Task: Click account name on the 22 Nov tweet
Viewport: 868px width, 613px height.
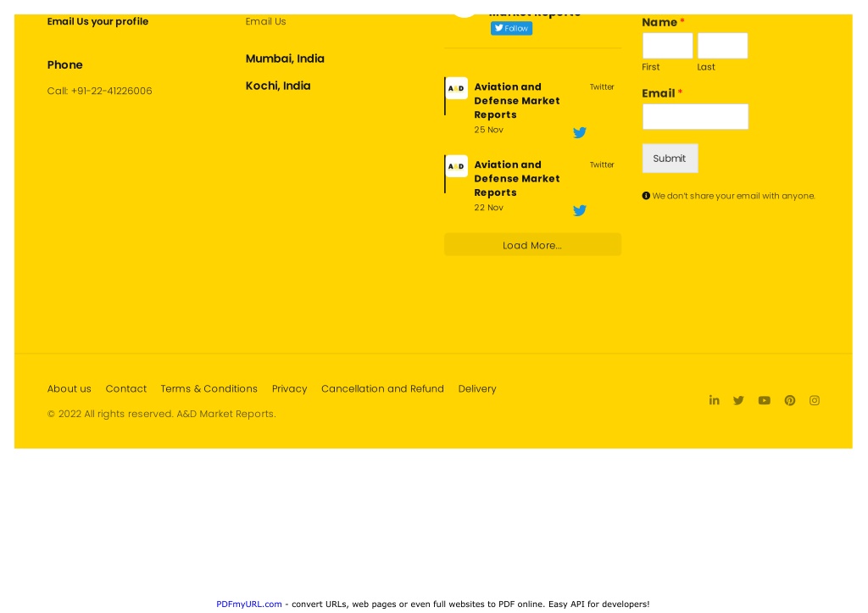Action: click(x=517, y=178)
